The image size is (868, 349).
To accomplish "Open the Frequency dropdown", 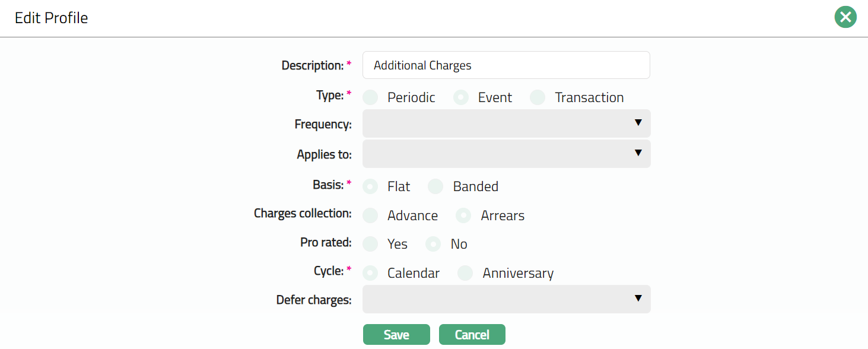I will (x=505, y=123).
